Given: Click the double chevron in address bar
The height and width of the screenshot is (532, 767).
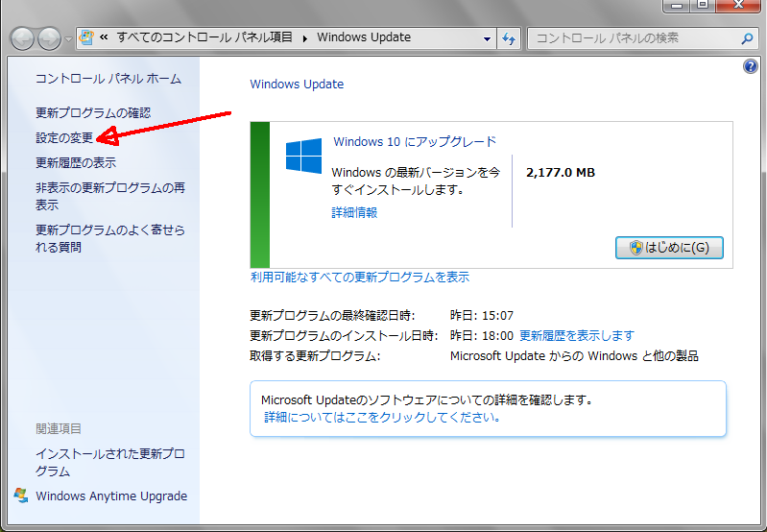Looking at the screenshot, I should pos(104,37).
